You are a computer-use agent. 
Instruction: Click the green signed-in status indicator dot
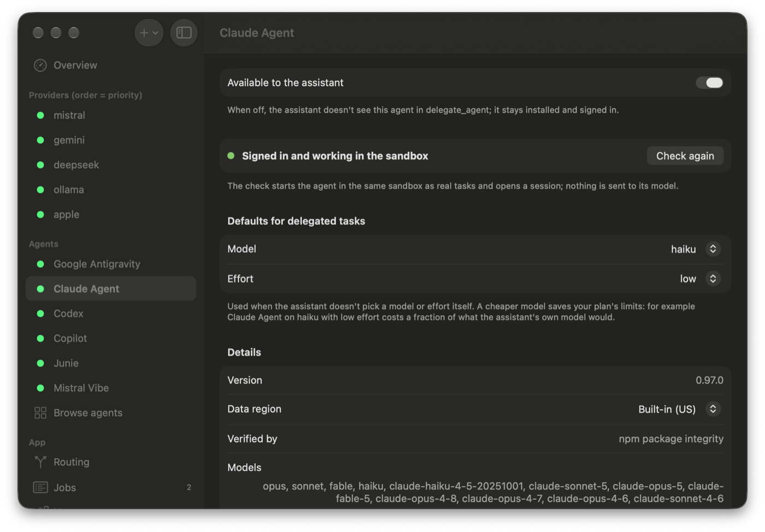pyautogui.click(x=231, y=156)
